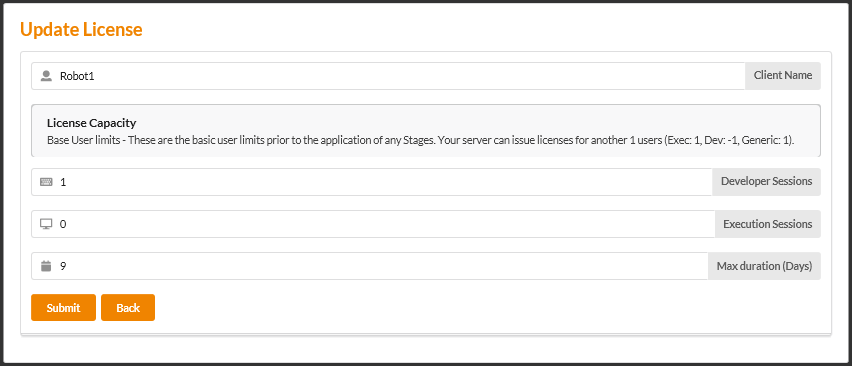Image resolution: width=852 pixels, height=366 pixels.
Task: Click the user icon beside Robot1
Action: coord(46,76)
